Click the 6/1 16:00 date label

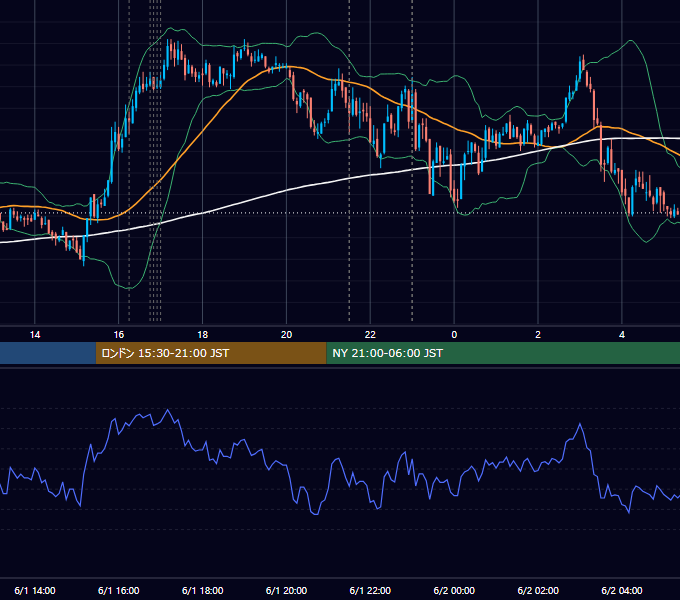pos(118,590)
